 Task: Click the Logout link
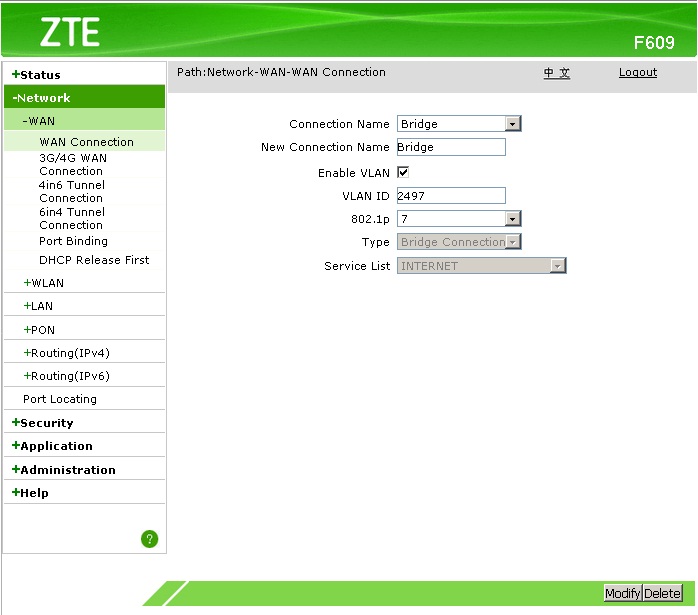638,72
